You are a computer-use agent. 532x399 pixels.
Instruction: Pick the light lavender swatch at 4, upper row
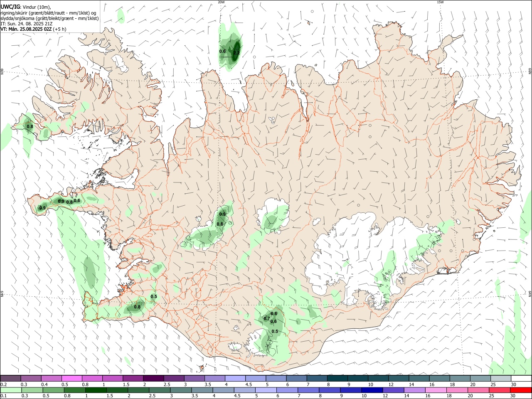235,379
